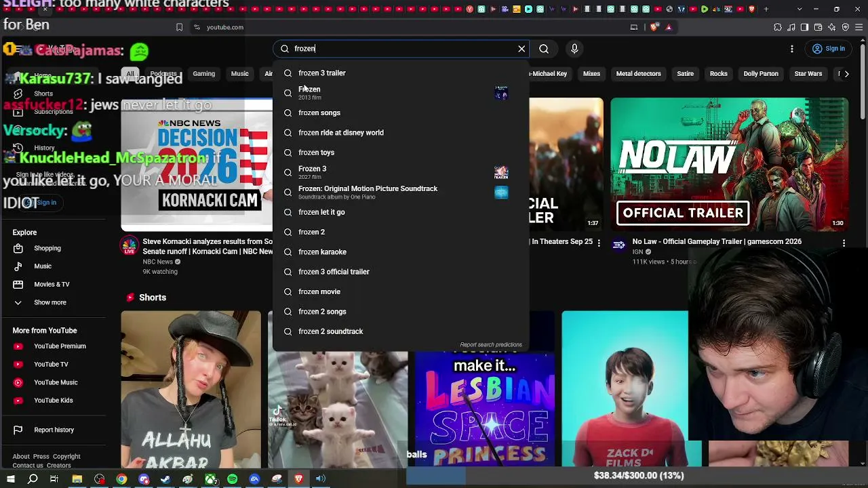Open the NBC News Decision 2026 thumbnail
Image resolution: width=868 pixels, height=488 pixels.
click(197, 164)
